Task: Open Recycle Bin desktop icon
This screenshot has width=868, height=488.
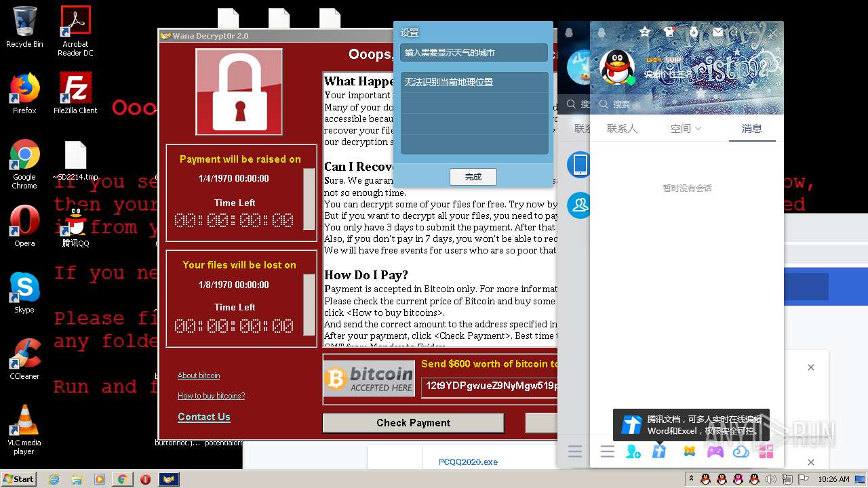Action: pyautogui.click(x=24, y=27)
